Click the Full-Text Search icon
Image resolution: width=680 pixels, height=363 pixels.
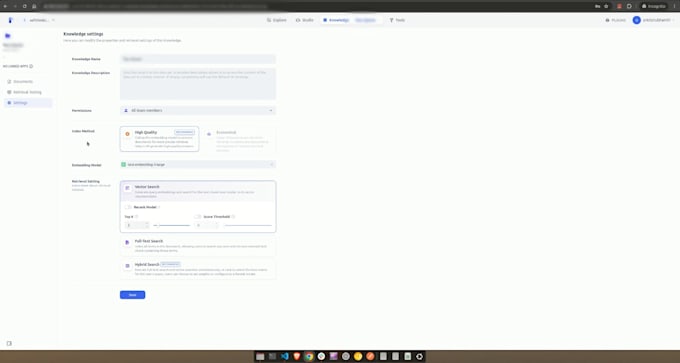click(127, 242)
